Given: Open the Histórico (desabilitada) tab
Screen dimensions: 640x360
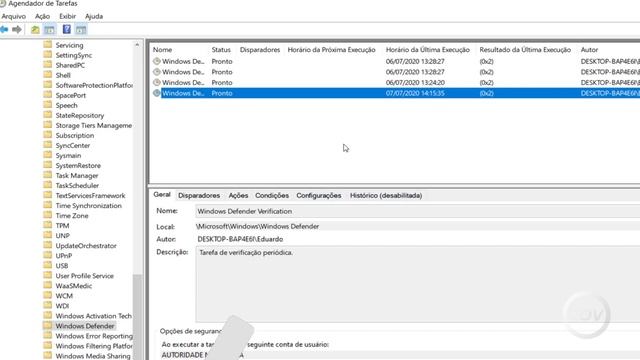Looking at the screenshot, I should tap(386, 196).
